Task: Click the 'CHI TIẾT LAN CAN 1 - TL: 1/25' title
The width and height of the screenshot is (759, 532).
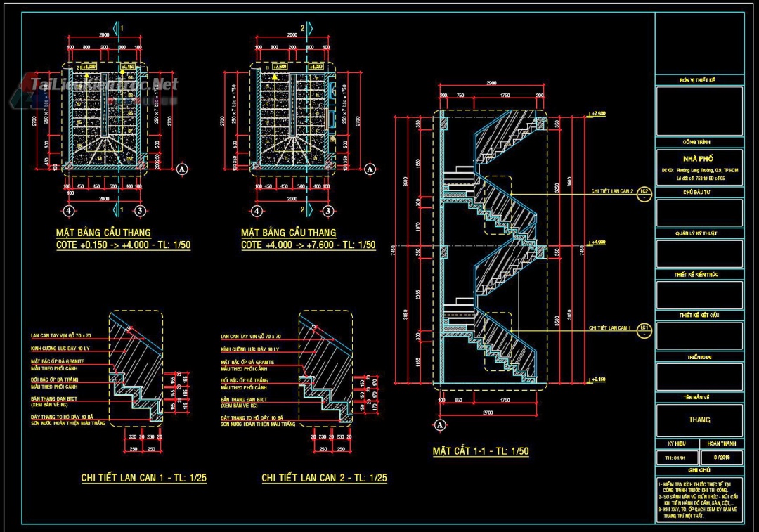Action: pos(144,478)
